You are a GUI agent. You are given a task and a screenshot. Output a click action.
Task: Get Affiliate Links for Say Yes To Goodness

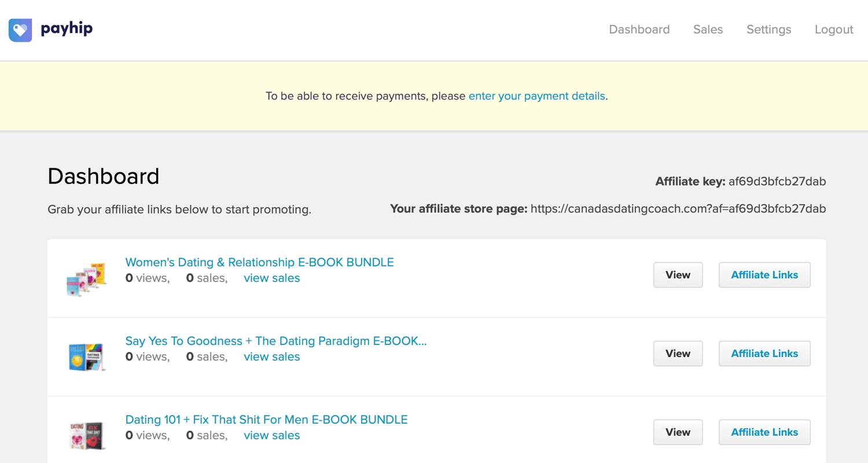click(x=764, y=354)
